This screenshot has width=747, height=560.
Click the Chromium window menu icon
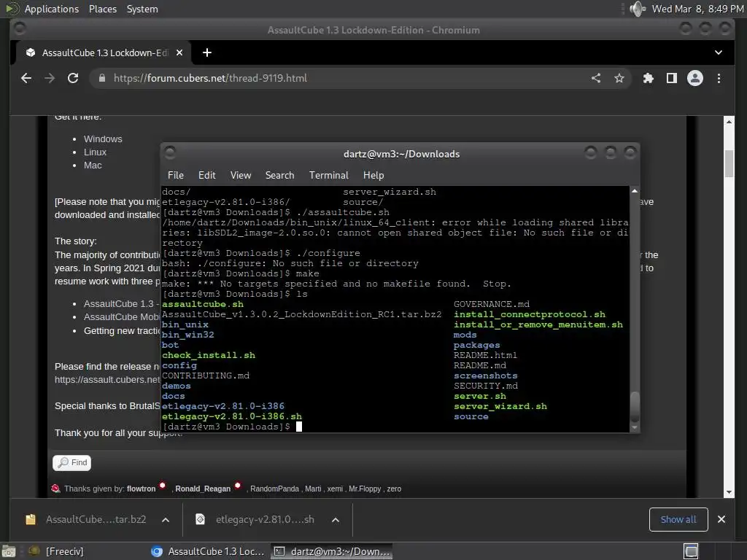pyautogui.click(x=20, y=28)
